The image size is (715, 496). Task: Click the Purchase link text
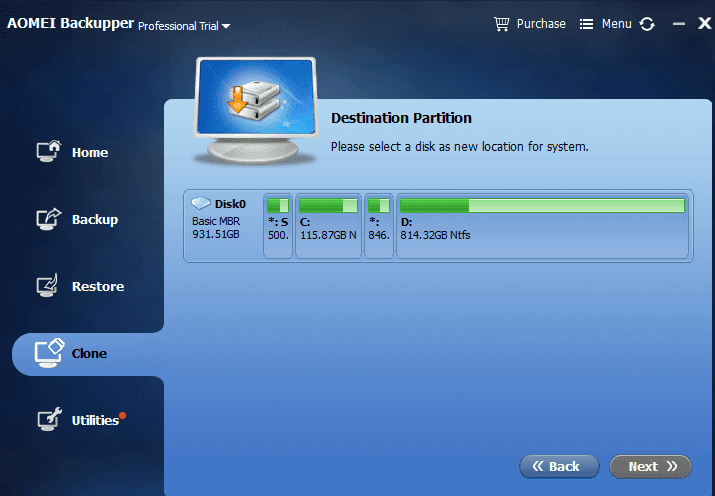[x=541, y=24]
